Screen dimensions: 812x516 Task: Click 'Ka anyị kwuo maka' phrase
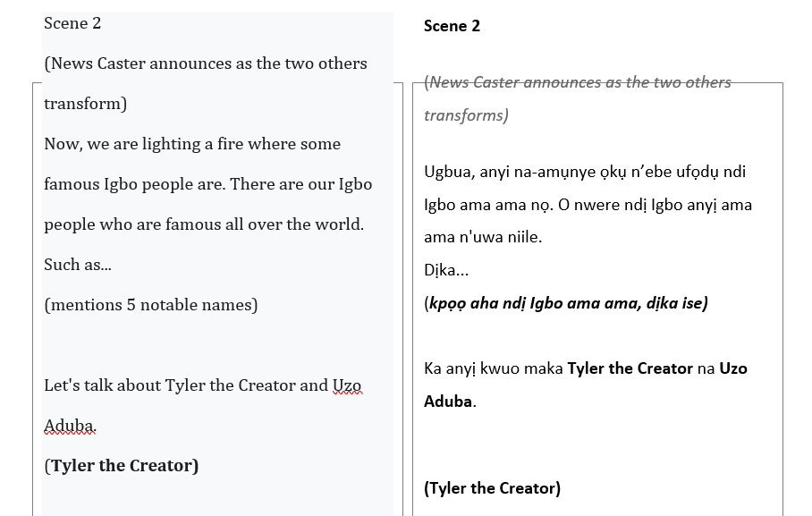[x=494, y=368]
